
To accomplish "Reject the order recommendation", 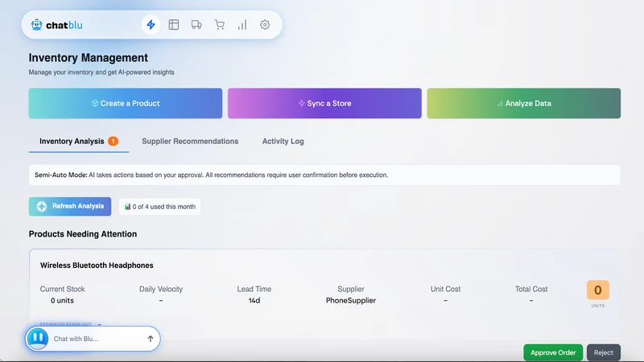I will (603, 352).
